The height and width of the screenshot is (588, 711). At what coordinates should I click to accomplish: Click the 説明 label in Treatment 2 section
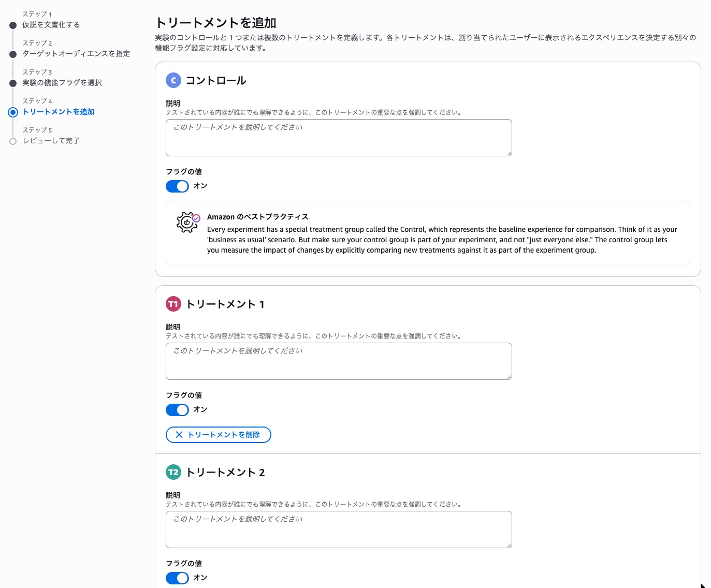pyautogui.click(x=173, y=495)
